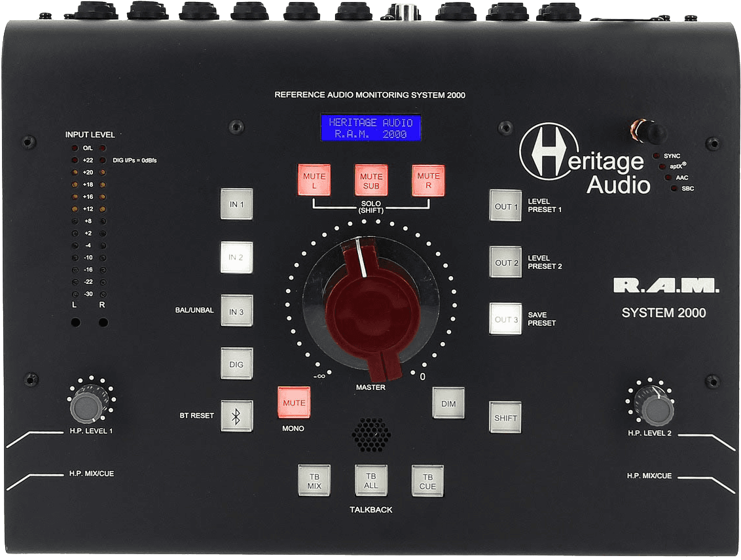The width and height of the screenshot is (741, 560).
Task: Toggle the DIM button
Action: click(x=448, y=403)
